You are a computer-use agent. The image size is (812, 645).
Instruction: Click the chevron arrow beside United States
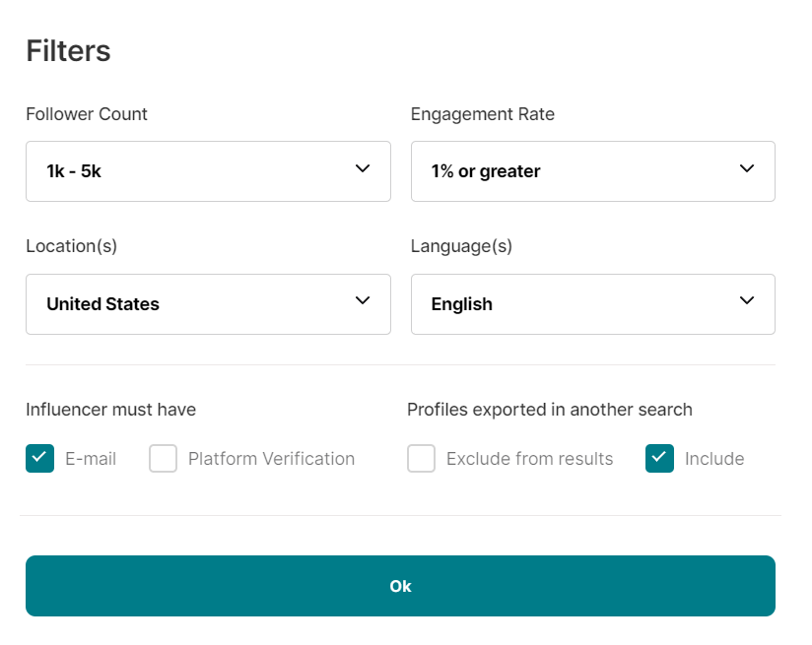point(363,300)
